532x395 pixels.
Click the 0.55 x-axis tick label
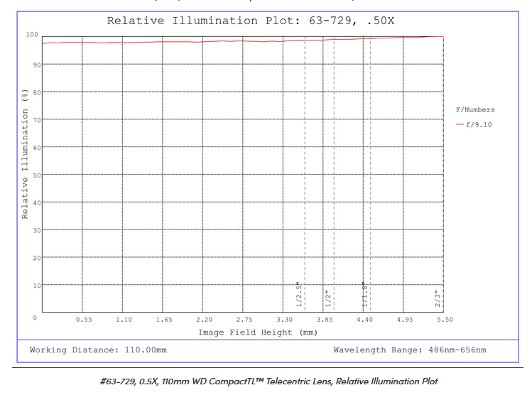[x=84, y=320]
